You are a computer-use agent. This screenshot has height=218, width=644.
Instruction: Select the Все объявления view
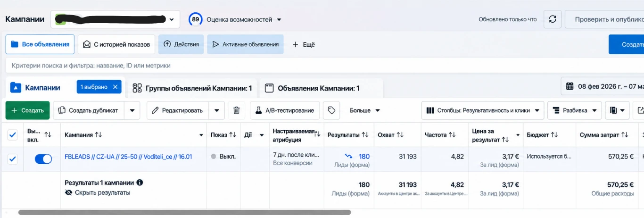point(40,44)
